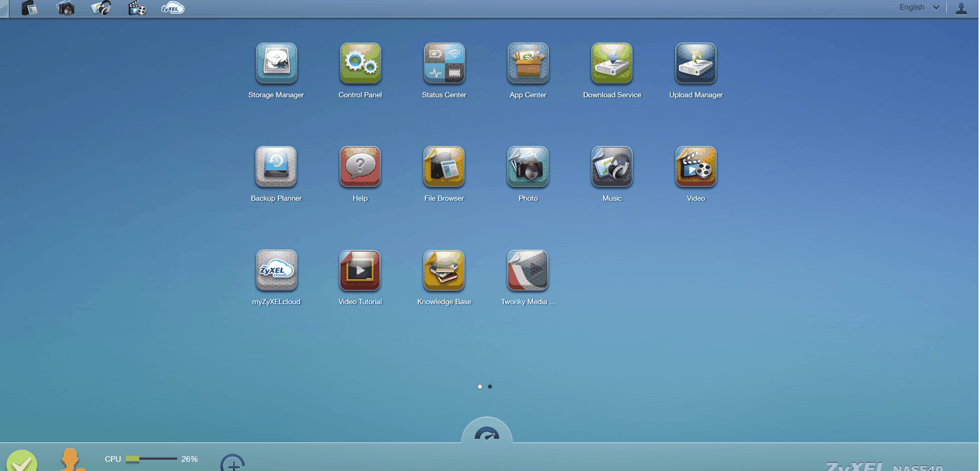The width and height of the screenshot is (980, 471).
Task: Switch to the second desktop page dot
Action: (x=490, y=387)
